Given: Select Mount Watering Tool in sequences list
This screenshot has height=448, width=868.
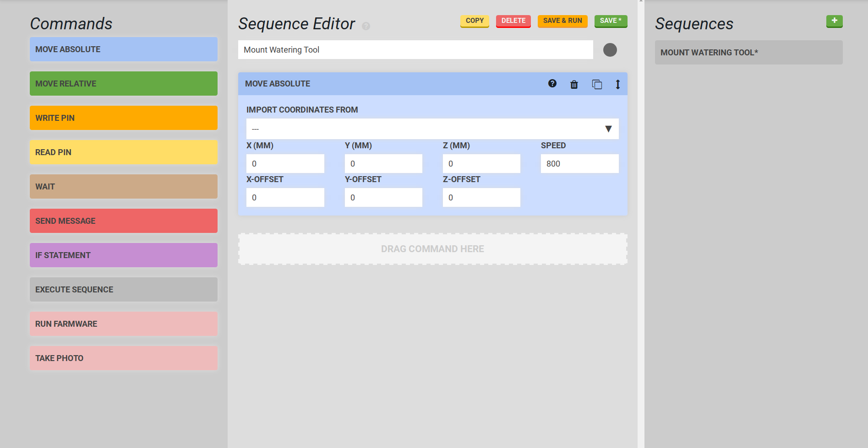Looking at the screenshot, I should (x=748, y=53).
